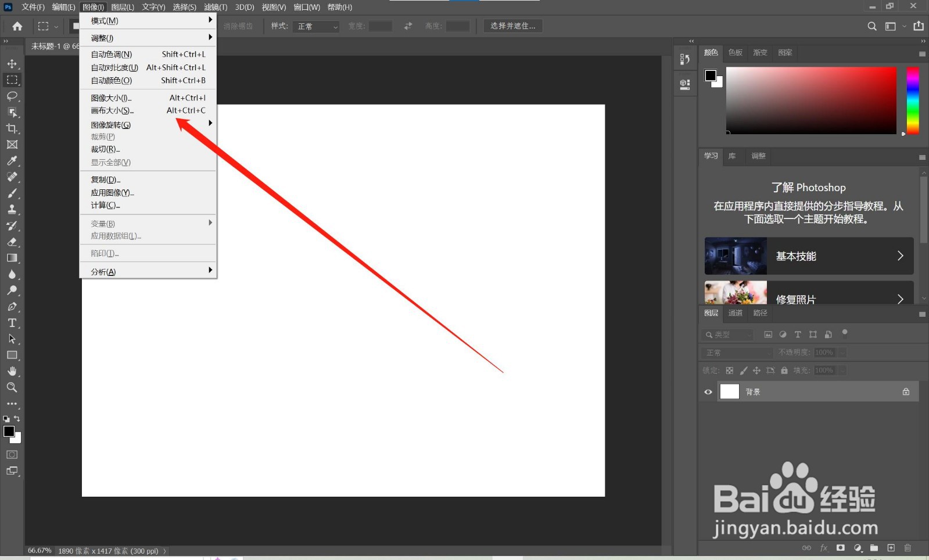Image resolution: width=929 pixels, height=560 pixels.
Task: Select the Horizontal Type tool
Action: click(x=12, y=323)
